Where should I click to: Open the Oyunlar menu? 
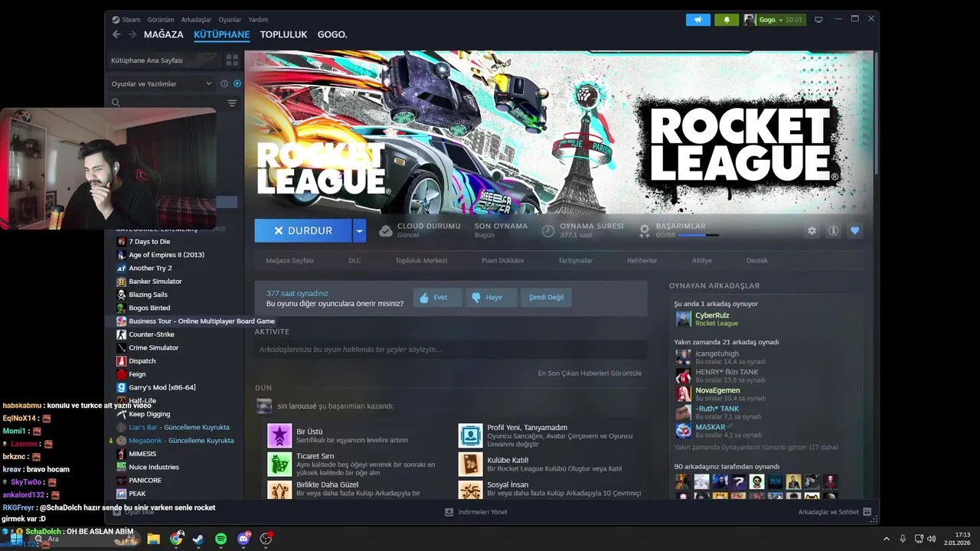click(230, 19)
